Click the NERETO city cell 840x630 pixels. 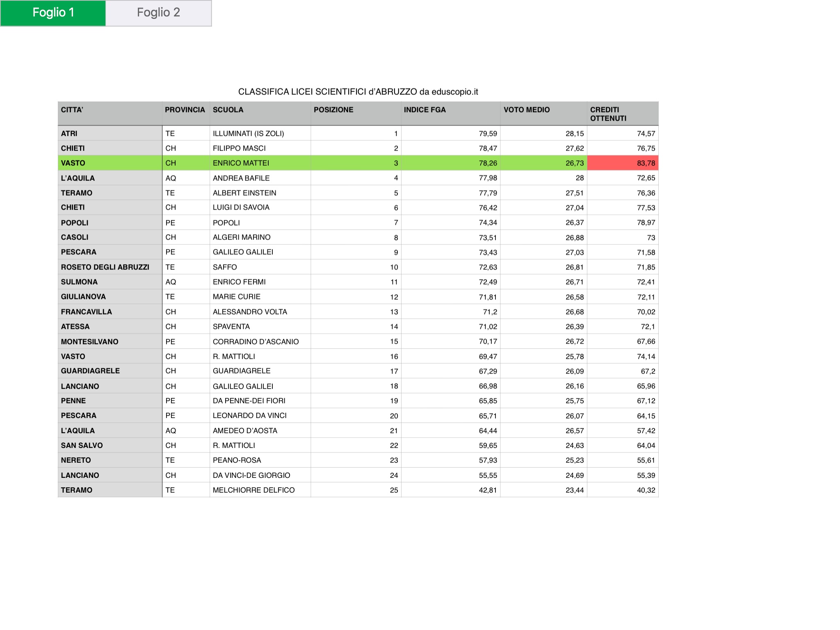(110, 460)
